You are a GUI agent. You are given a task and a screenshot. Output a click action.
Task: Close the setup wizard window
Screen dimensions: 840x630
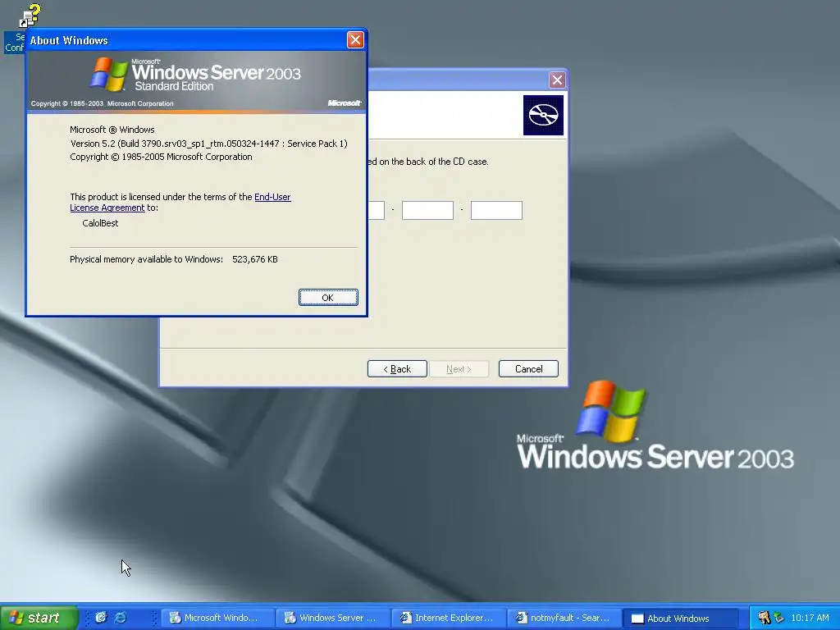[x=557, y=80]
